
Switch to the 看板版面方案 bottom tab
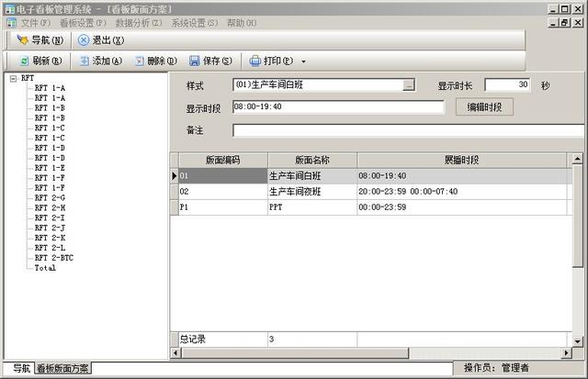pos(62,369)
